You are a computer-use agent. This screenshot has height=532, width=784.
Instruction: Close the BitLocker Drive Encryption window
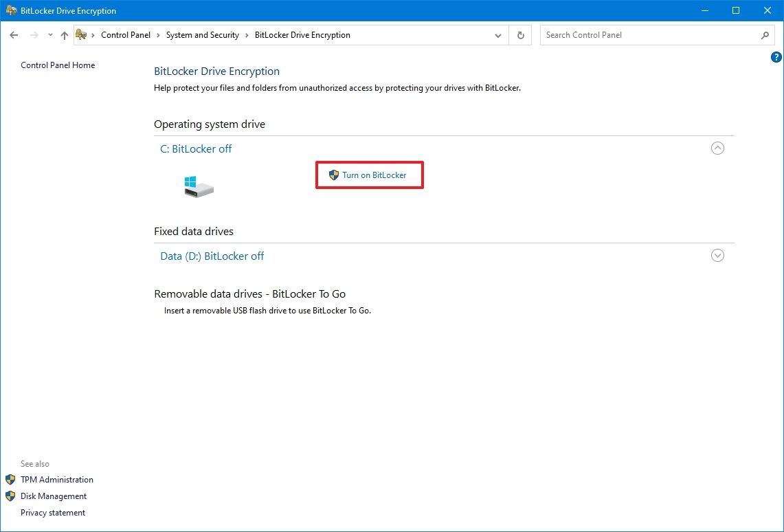[768, 10]
